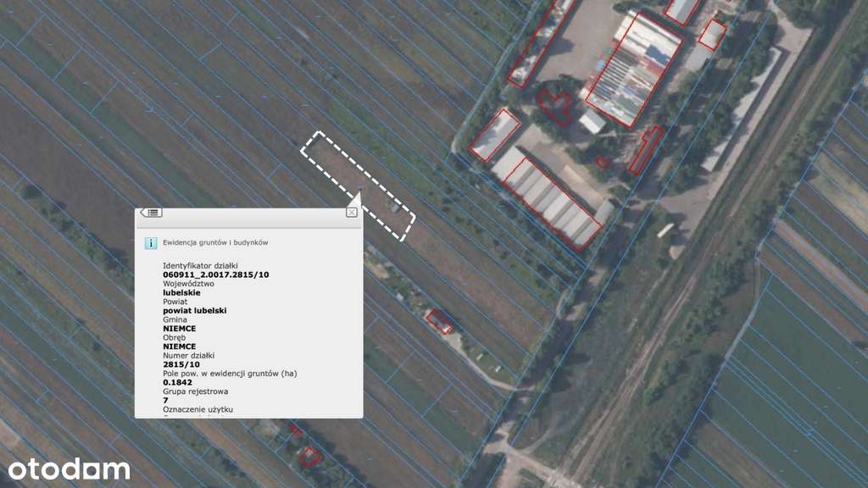Open the popup list-back icon
Viewport: 868px width, 488px height.
coord(151,213)
